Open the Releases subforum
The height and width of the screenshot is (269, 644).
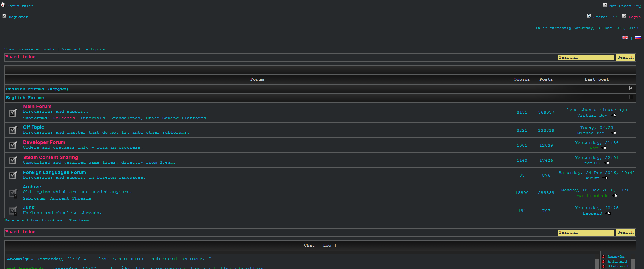(64, 118)
